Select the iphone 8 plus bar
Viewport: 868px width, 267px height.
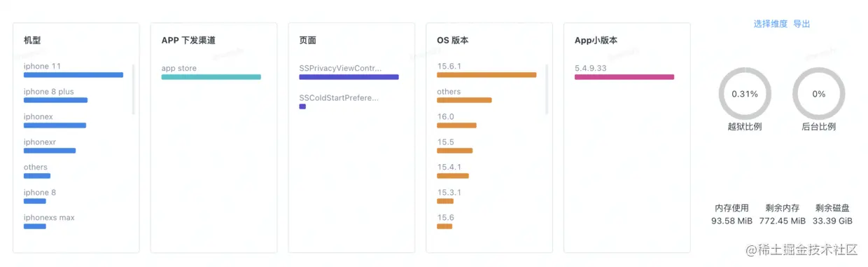[x=55, y=100]
